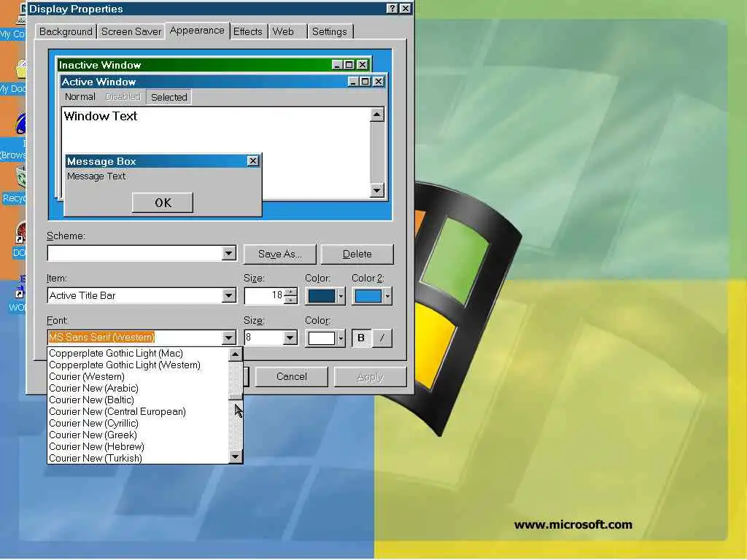Pick Courier New (Baltic) font

point(138,400)
